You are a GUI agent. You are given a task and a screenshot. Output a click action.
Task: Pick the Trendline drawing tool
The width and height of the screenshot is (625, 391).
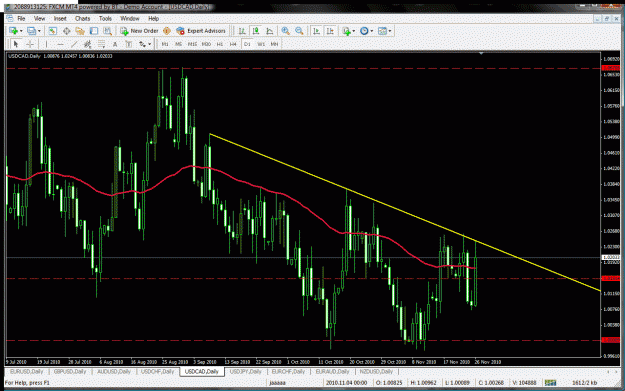tap(74, 44)
